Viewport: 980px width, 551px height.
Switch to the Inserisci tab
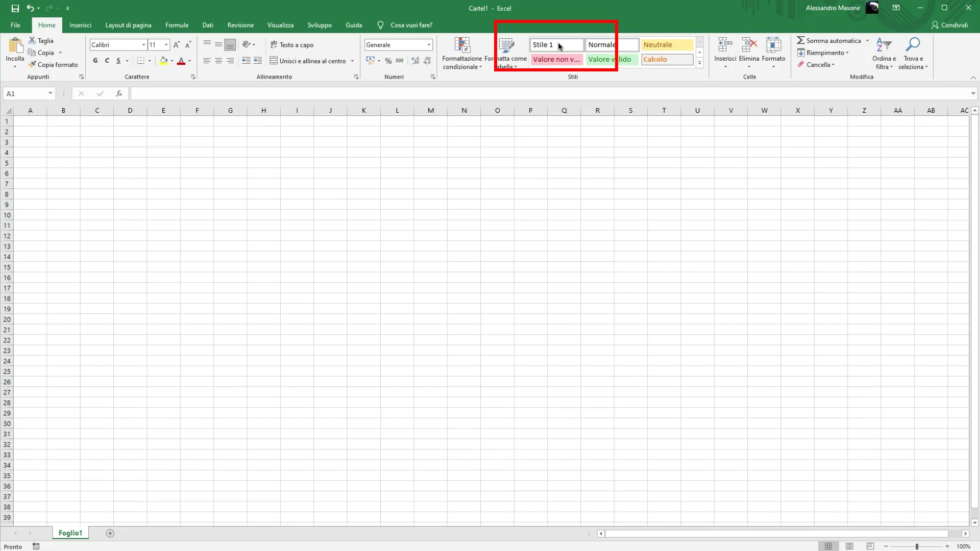tap(80, 25)
